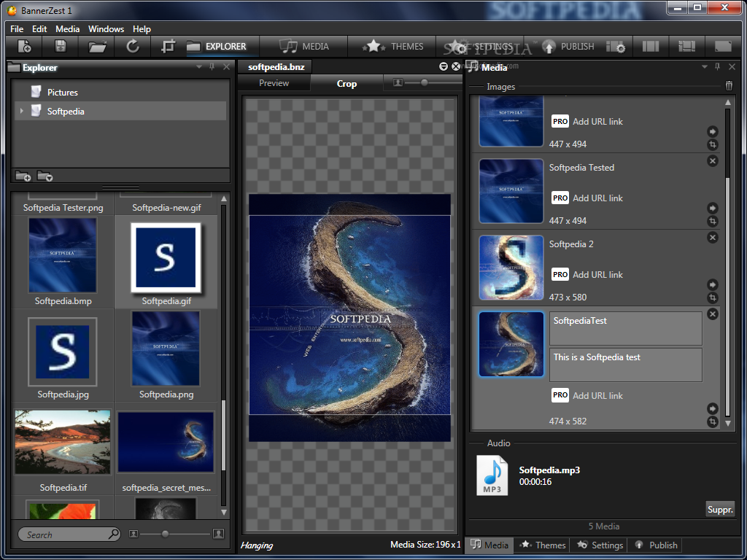Remove the Softpedia 2 image
Viewport: 747px width, 560px height.
[x=713, y=237]
